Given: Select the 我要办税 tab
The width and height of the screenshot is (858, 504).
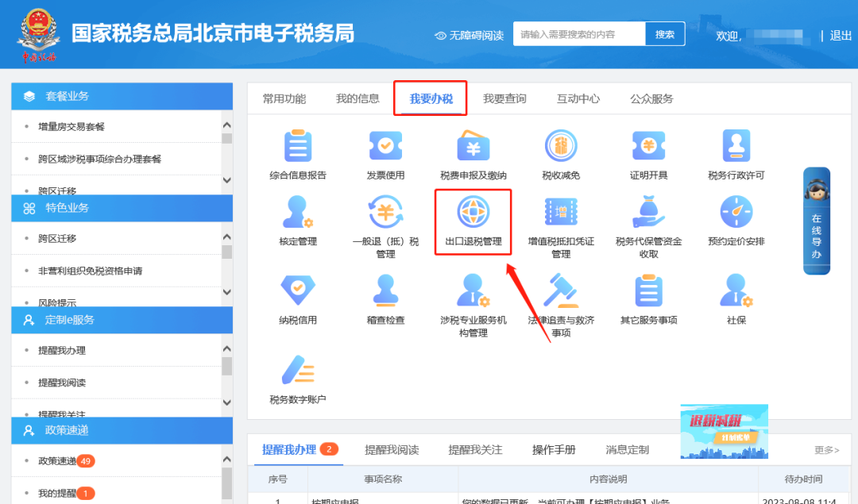Looking at the screenshot, I should 431,99.
